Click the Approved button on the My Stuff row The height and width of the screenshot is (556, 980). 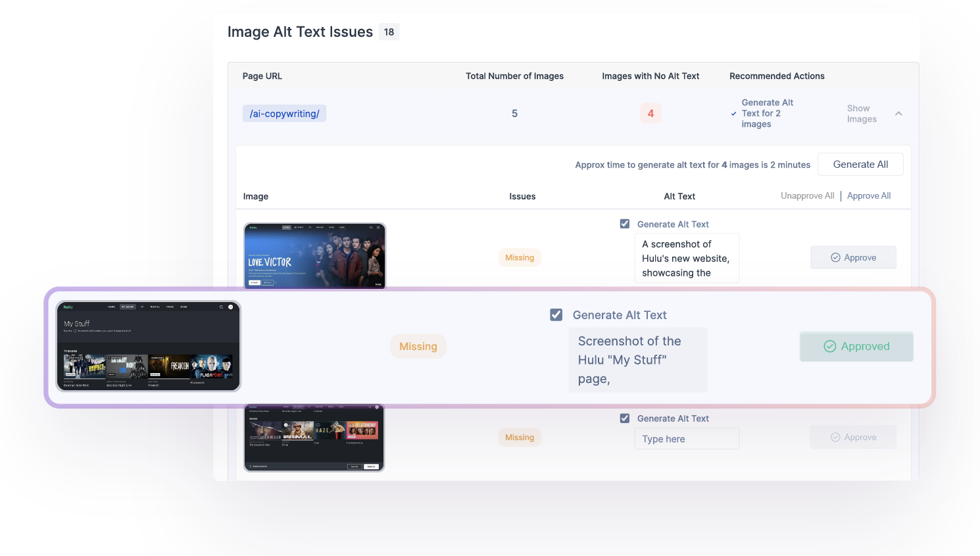click(856, 346)
